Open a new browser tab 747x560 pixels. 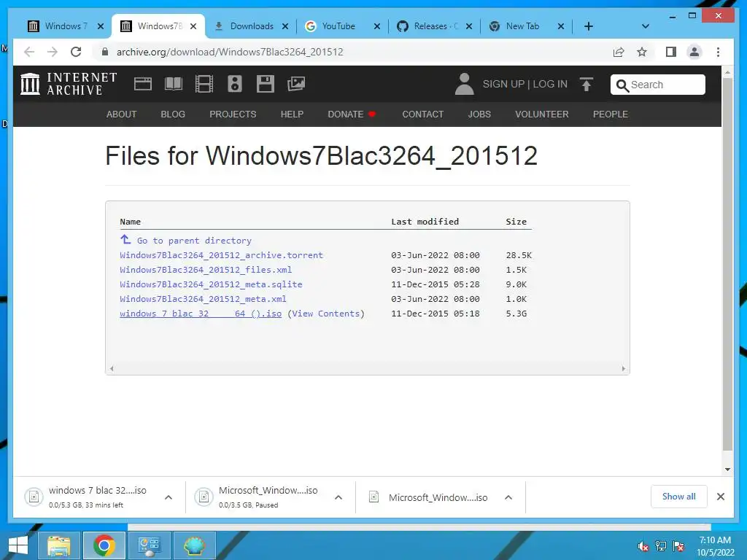589,26
